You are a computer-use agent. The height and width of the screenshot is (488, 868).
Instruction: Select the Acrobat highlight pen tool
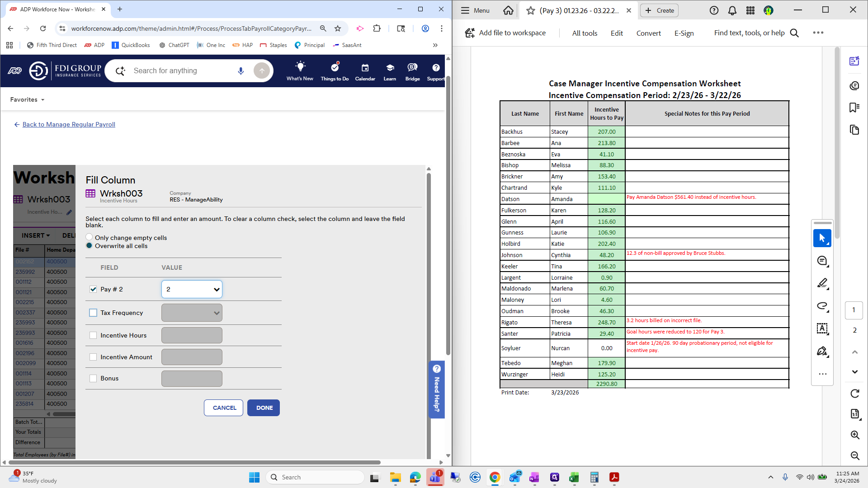[x=822, y=283]
